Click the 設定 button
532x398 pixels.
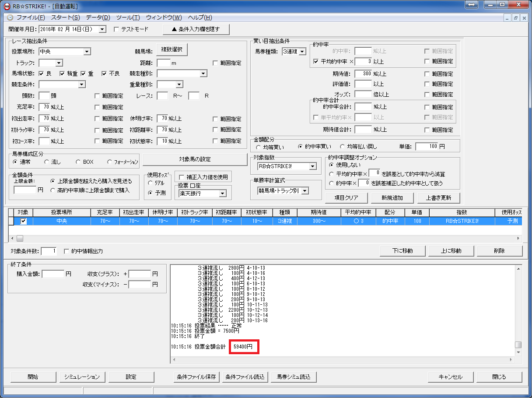pos(131,377)
